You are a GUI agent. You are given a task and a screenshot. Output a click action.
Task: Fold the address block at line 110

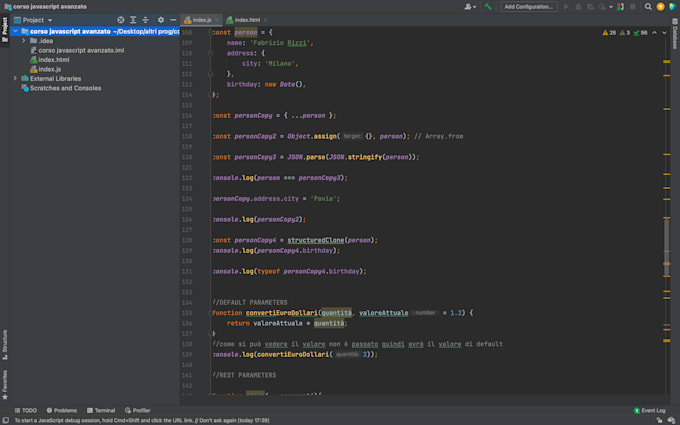pos(210,53)
